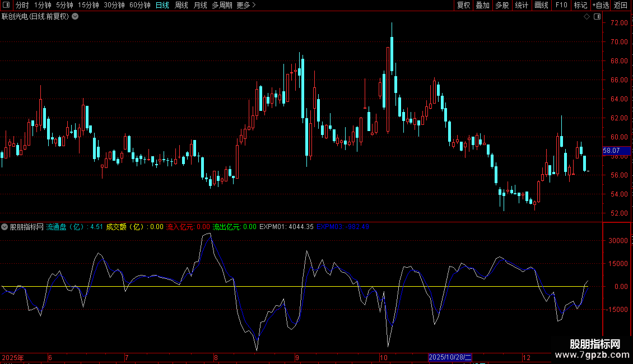
Task: Click the 30000 indicator axis label
Action: (x=618, y=240)
